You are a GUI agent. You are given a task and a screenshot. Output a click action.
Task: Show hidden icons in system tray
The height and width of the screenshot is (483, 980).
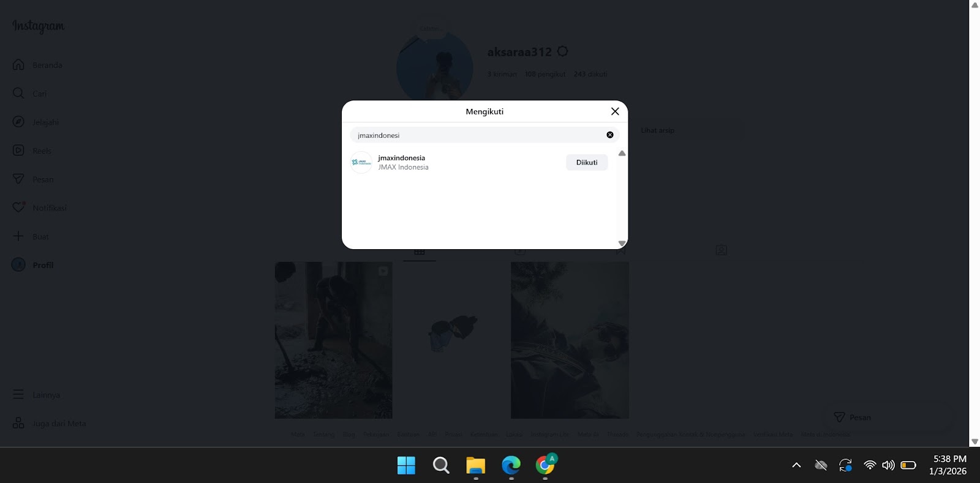[796, 465]
